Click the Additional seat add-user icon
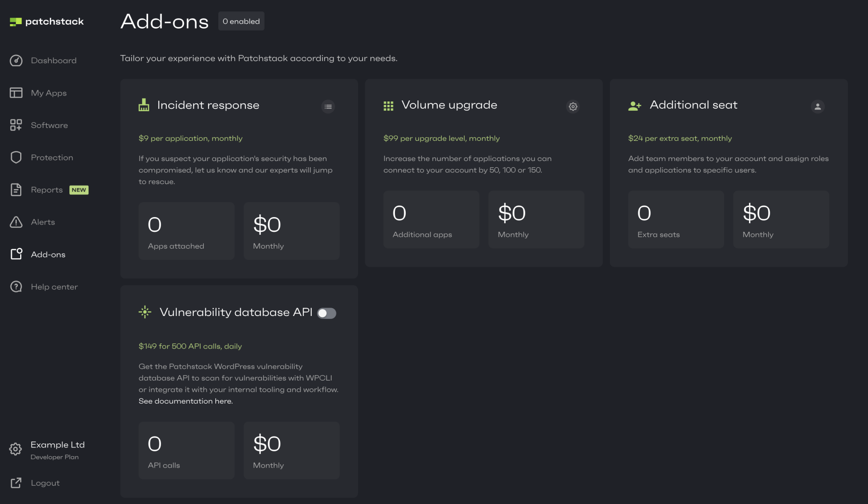 pos(635,105)
